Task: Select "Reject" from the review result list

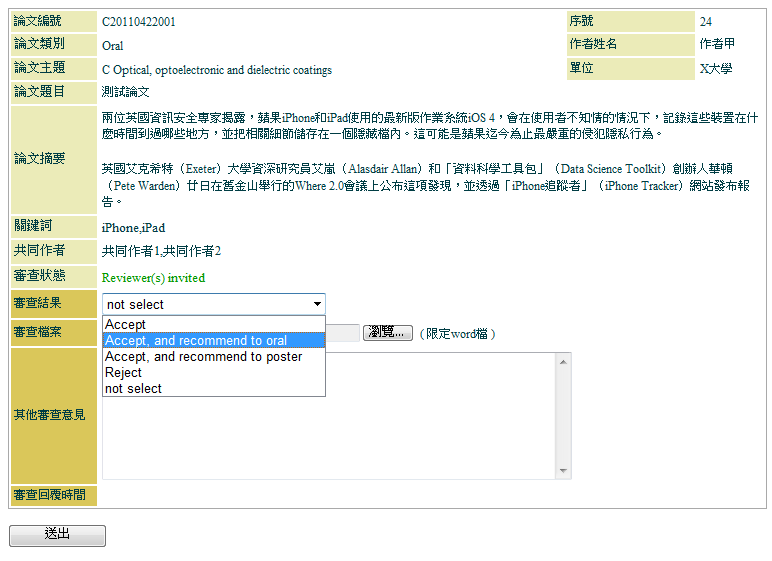Action: (x=213, y=373)
